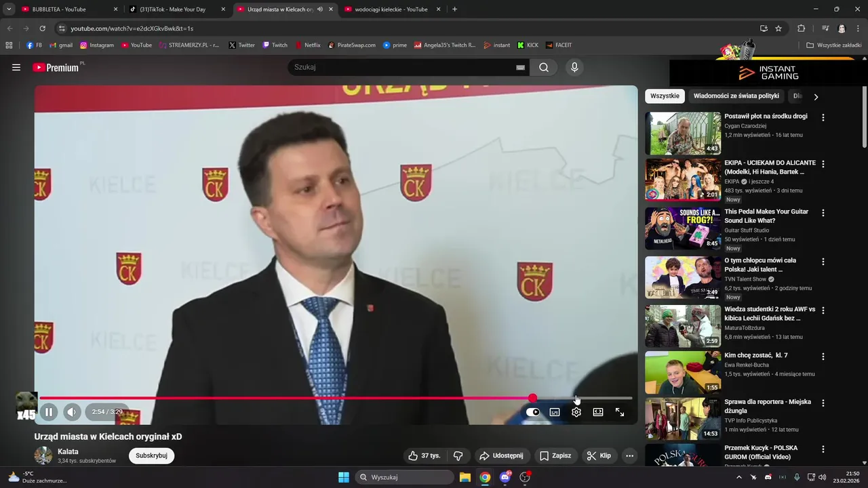868x488 pixels.
Task: Mute the video volume
Action: coord(72,412)
